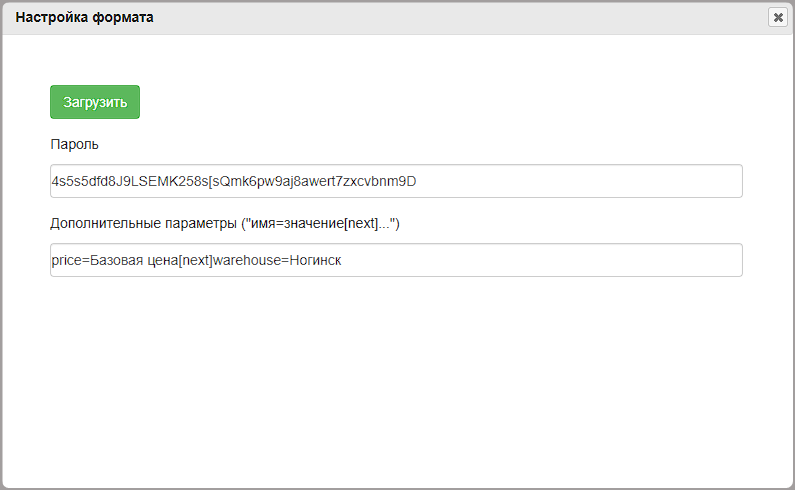Click the Пароль label text
This screenshot has height=490, width=795.
[74, 145]
